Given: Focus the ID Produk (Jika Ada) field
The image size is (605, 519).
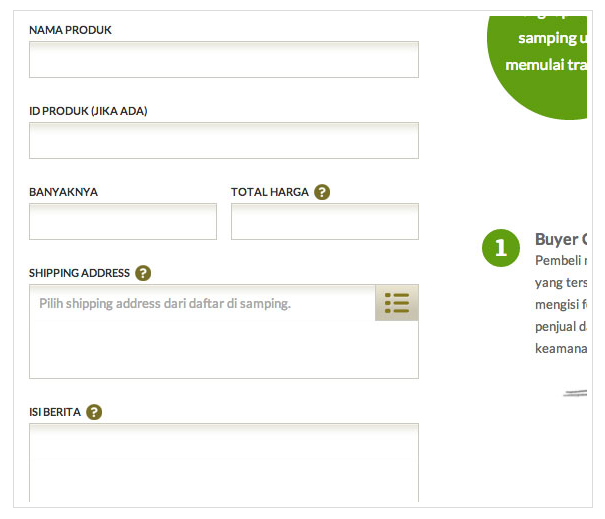Looking at the screenshot, I should [224, 140].
